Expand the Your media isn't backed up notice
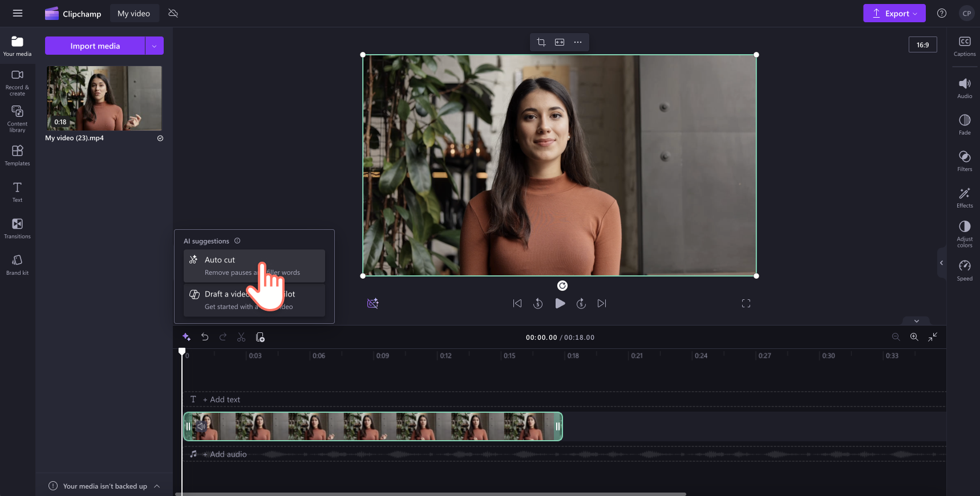The height and width of the screenshot is (496, 980). coord(157,486)
